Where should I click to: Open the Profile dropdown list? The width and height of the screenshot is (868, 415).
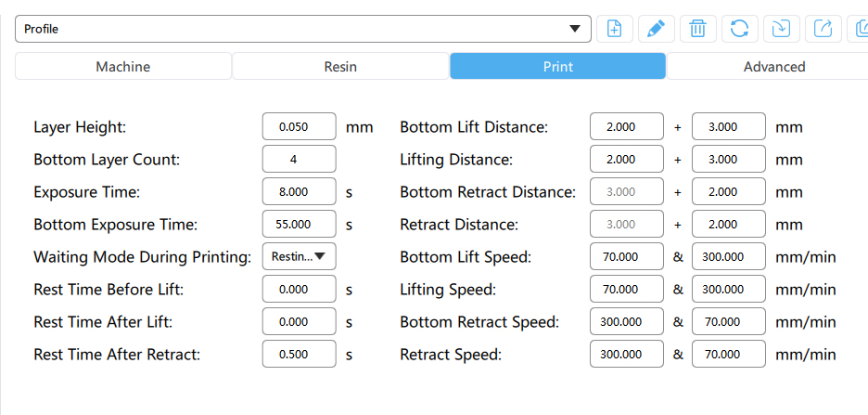302,29
